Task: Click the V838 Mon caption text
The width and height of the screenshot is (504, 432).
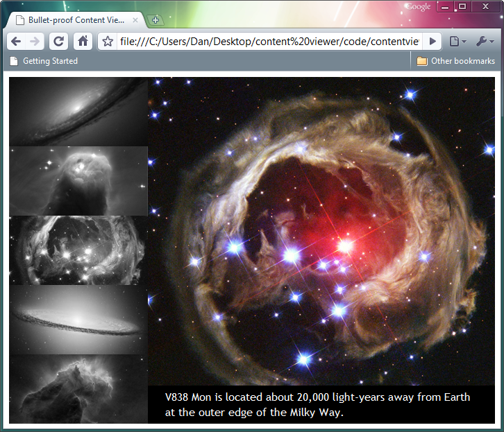Action: click(x=317, y=405)
